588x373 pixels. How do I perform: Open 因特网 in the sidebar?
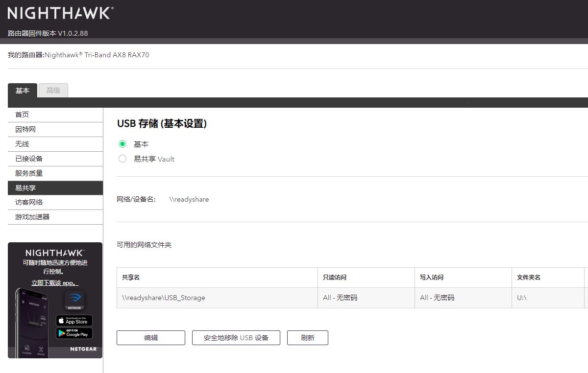[55, 129]
